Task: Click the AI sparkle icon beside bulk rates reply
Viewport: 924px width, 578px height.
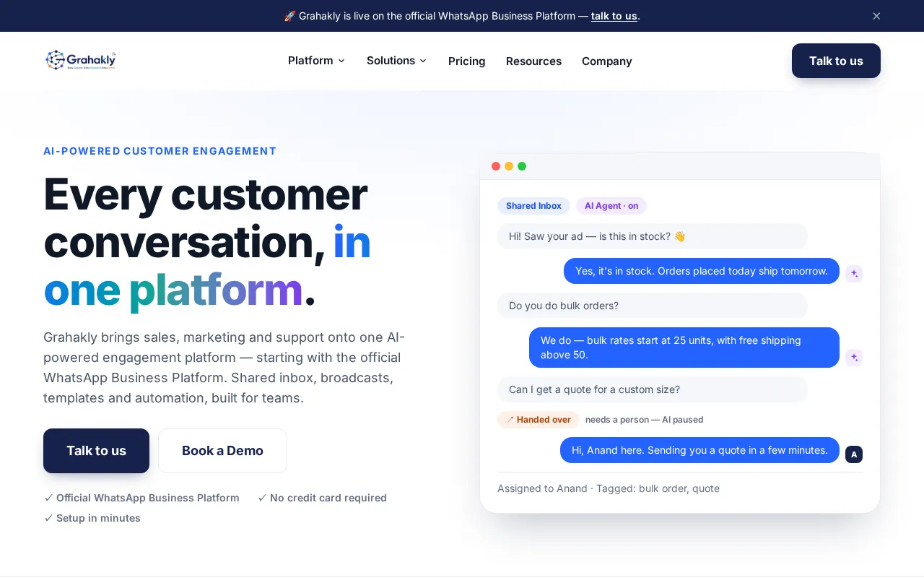Action: tap(854, 358)
